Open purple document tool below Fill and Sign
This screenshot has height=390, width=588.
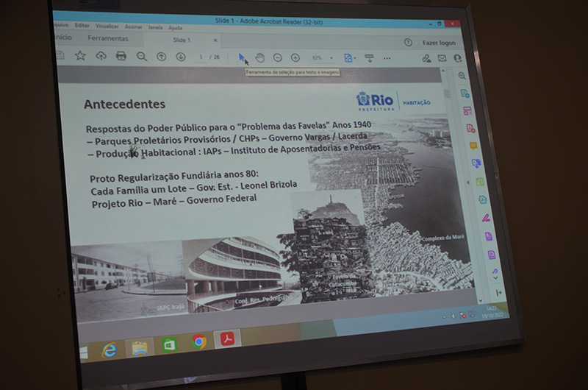pos(489,236)
